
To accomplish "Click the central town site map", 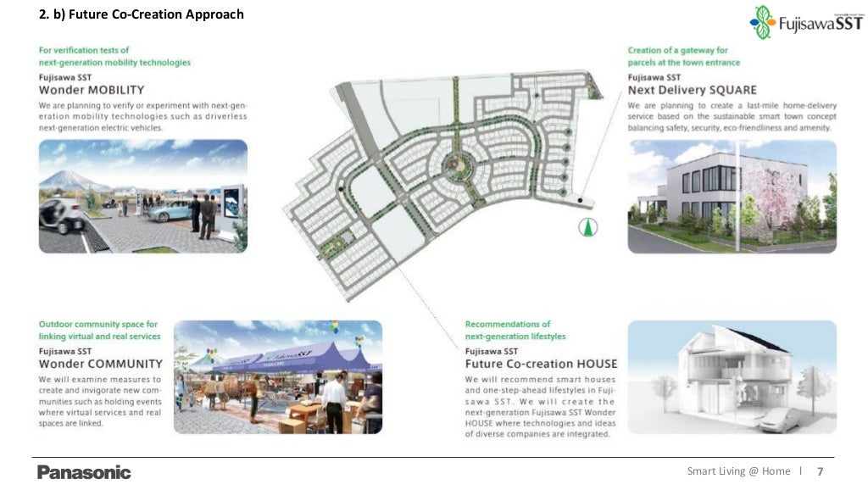I will (442, 186).
